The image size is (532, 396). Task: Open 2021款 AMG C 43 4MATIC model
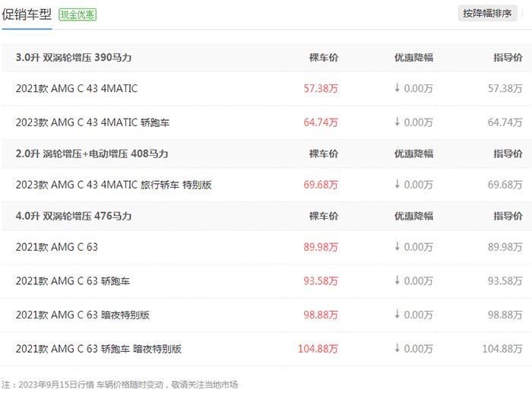[77, 89]
